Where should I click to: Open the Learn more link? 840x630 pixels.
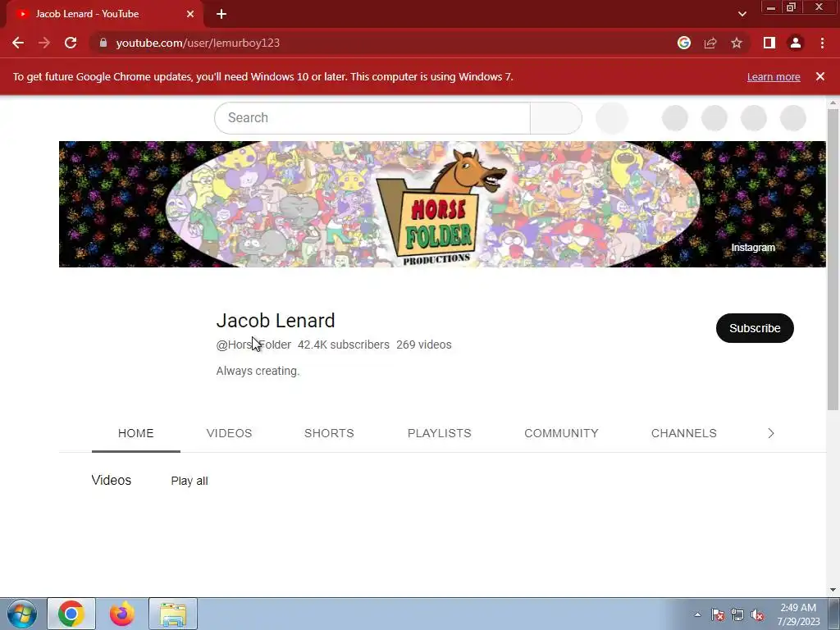point(774,76)
